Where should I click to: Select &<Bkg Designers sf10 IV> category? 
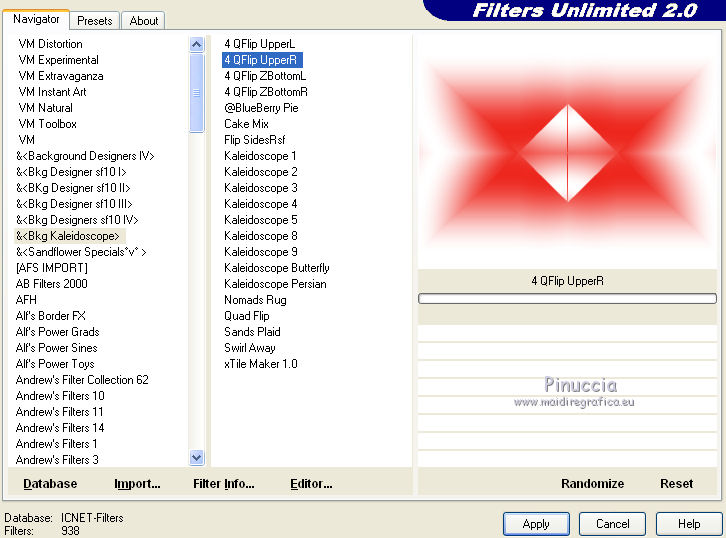(x=77, y=220)
